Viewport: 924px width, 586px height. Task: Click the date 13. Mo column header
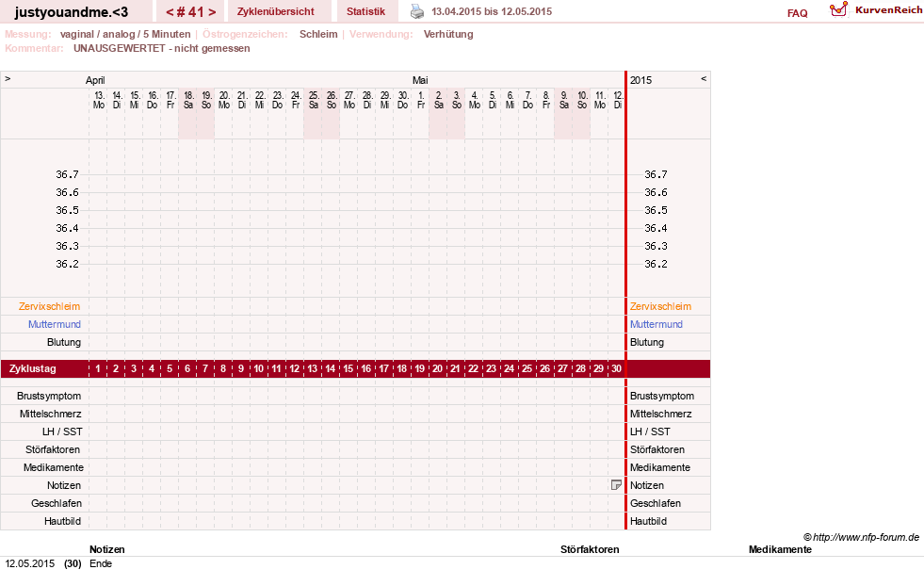pos(98,100)
